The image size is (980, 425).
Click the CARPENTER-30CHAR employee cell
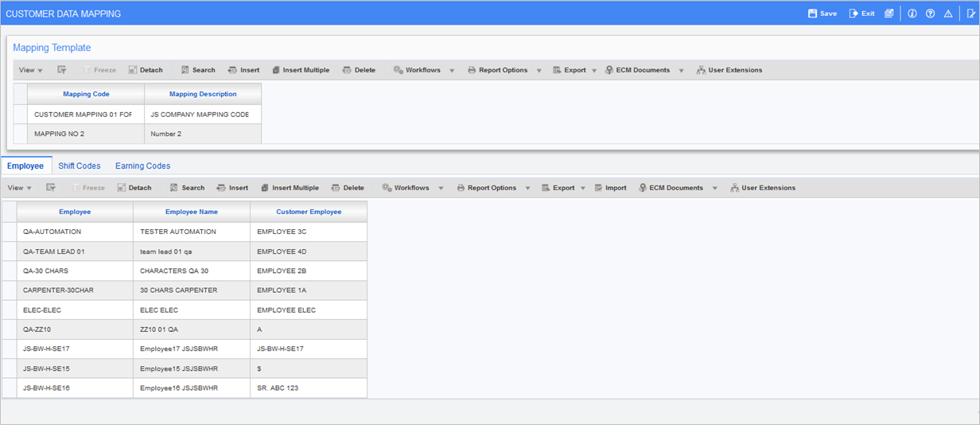(75, 290)
